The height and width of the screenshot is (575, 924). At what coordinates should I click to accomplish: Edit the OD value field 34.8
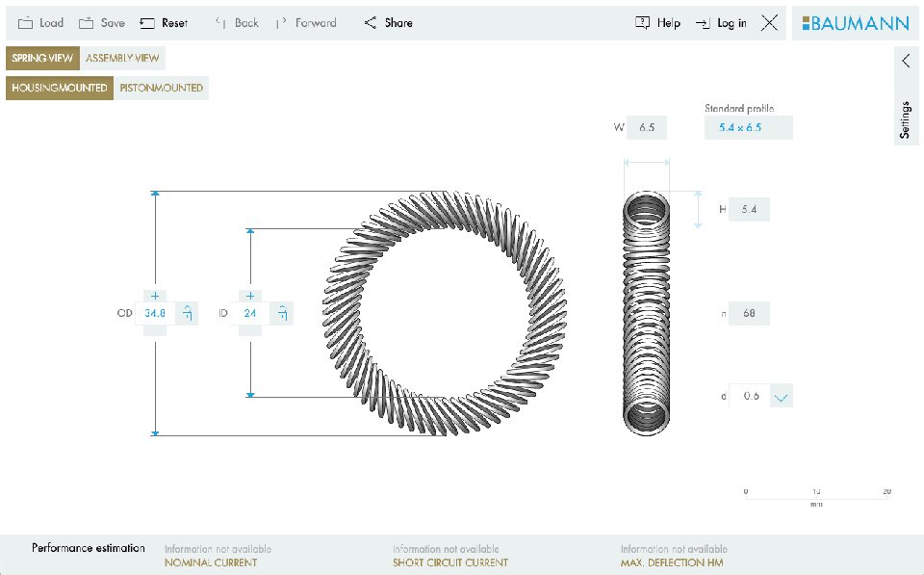(155, 313)
